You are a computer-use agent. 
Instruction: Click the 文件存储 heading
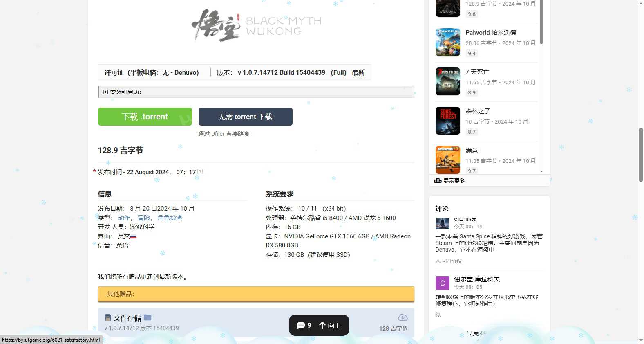127,318
